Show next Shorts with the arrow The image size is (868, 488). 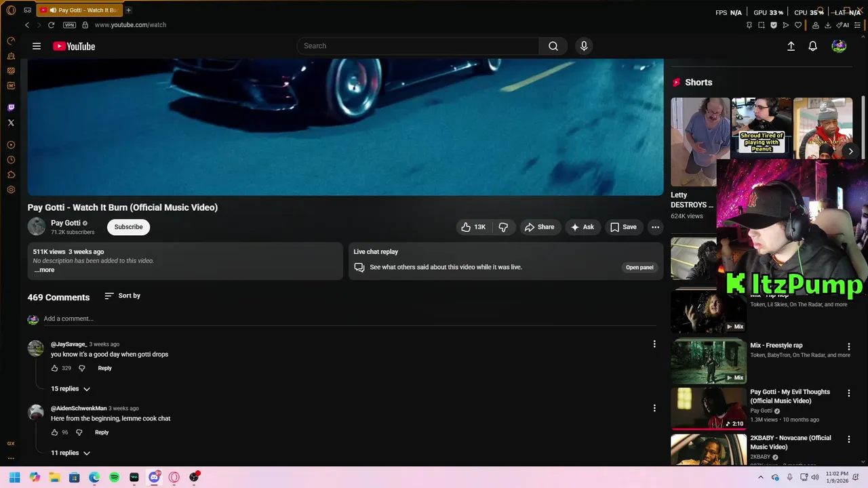point(850,151)
